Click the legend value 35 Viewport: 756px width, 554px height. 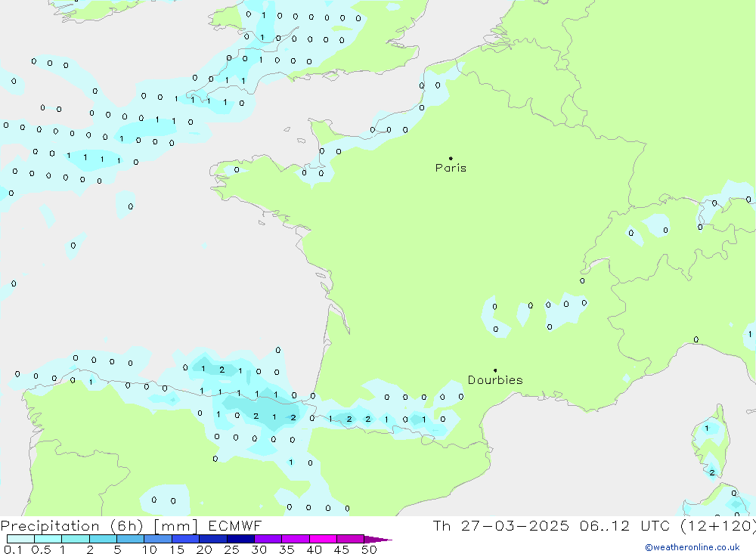click(x=287, y=549)
